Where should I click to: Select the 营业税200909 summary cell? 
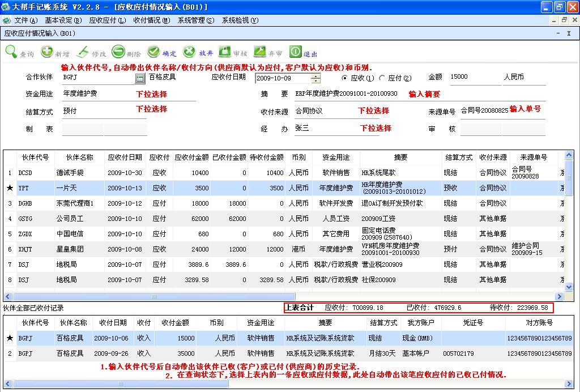pyautogui.click(x=400, y=265)
